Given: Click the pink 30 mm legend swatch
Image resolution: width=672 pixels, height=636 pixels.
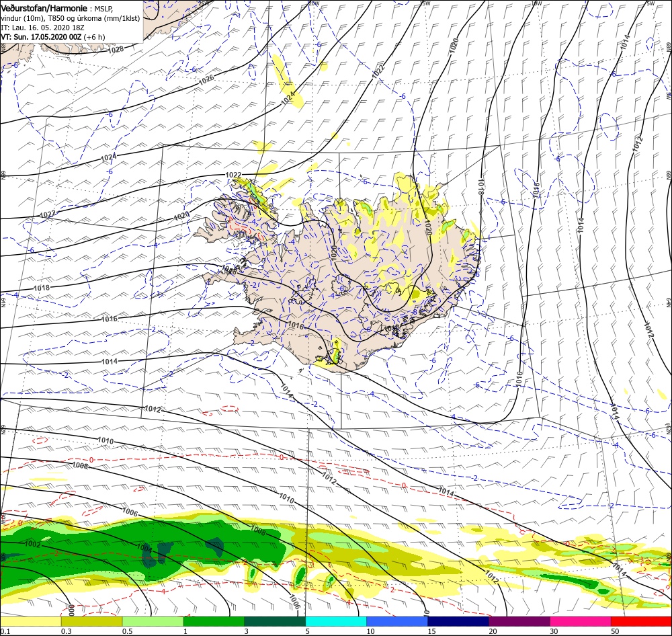Looking at the screenshot, I should (581, 621).
